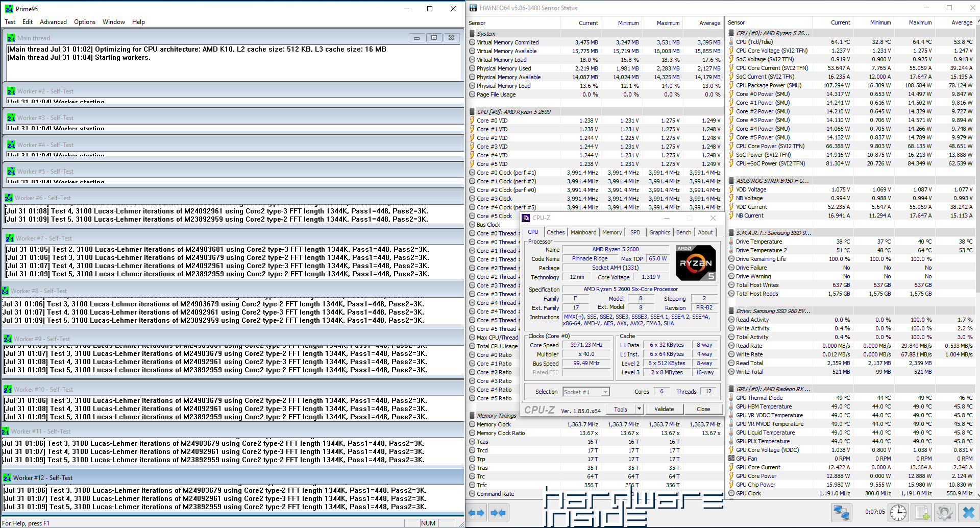Click HWiNFO collapse columns inward arrows icon

(x=498, y=513)
